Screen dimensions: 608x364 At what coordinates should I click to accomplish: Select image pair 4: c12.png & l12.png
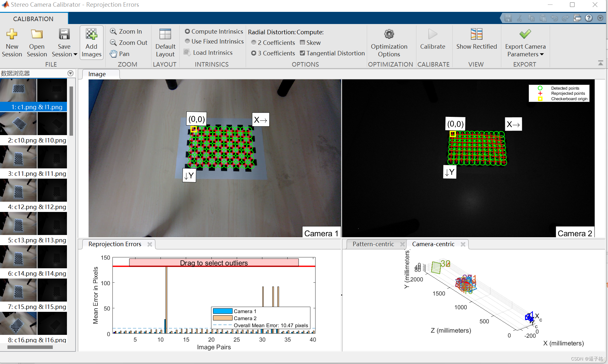[x=33, y=195]
